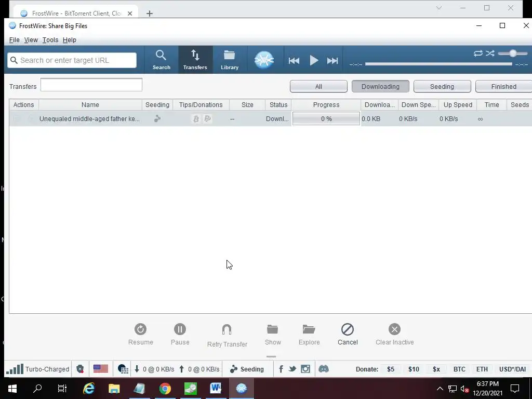Image resolution: width=532 pixels, height=399 pixels.
Task: Click the PayPal donation icon in row
Action: tap(207, 119)
